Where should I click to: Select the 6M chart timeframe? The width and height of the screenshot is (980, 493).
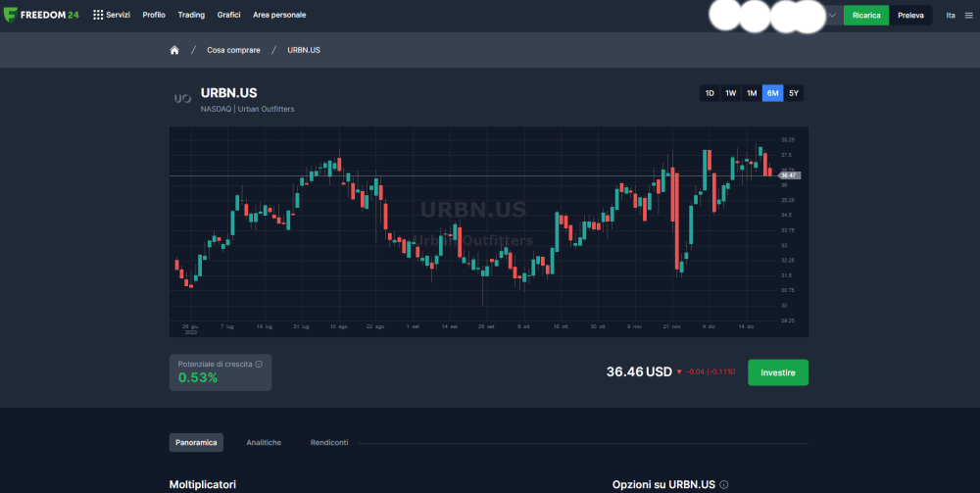pos(772,93)
